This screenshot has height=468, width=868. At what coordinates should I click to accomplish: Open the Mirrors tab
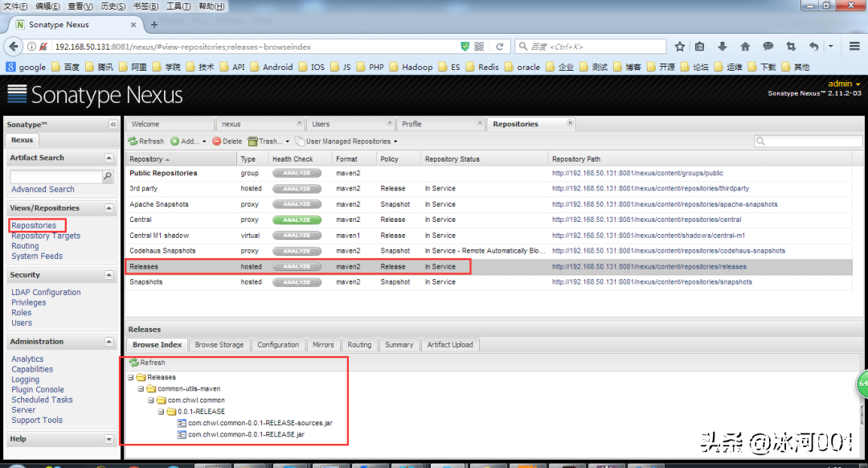[x=323, y=345]
